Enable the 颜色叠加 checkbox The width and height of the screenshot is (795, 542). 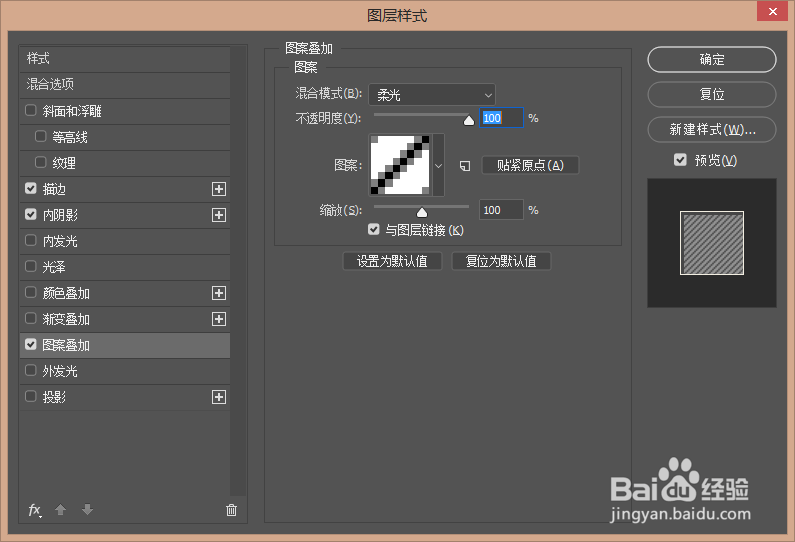point(31,293)
